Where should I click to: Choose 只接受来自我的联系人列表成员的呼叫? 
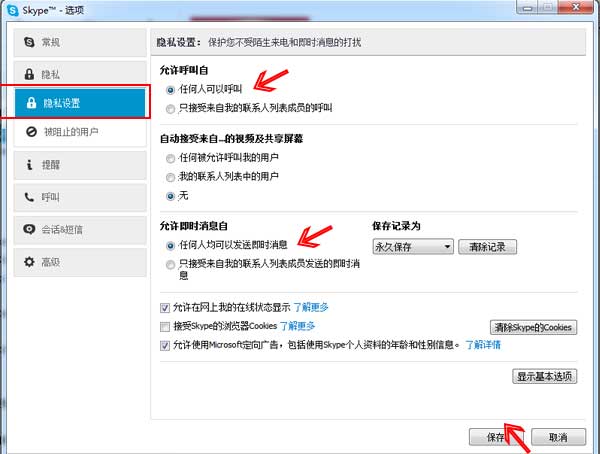pyautogui.click(x=171, y=108)
